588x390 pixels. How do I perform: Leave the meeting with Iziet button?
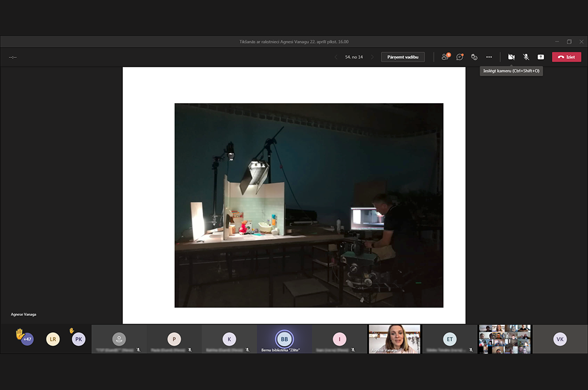coord(566,57)
